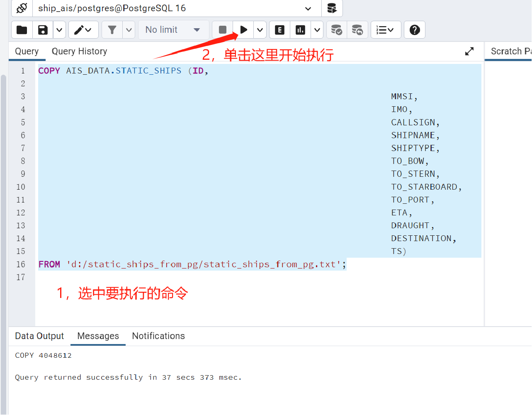This screenshot has height=415, width=532.
Task: Click the left vertical scrollbar
Action: 3,245
